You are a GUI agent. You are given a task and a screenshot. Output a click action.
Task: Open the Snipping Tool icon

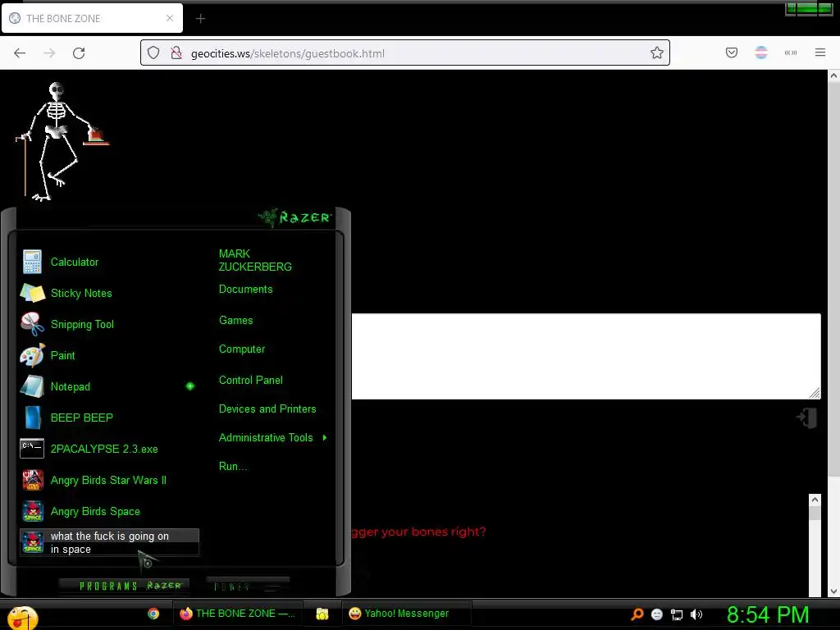[x=32, y=324]
